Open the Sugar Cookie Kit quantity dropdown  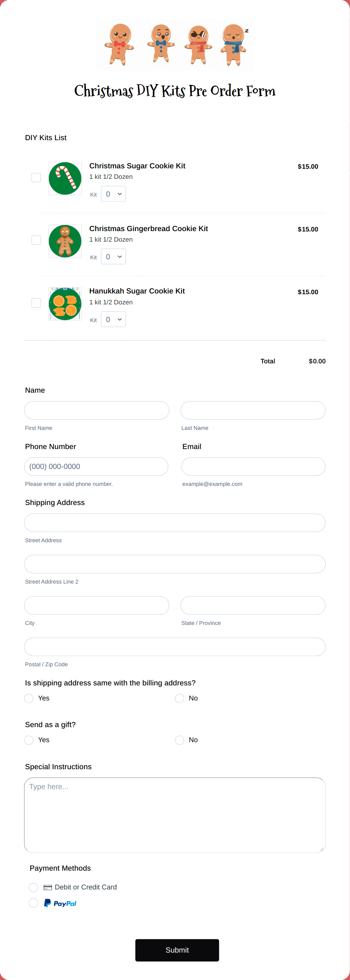coord(114,194)
